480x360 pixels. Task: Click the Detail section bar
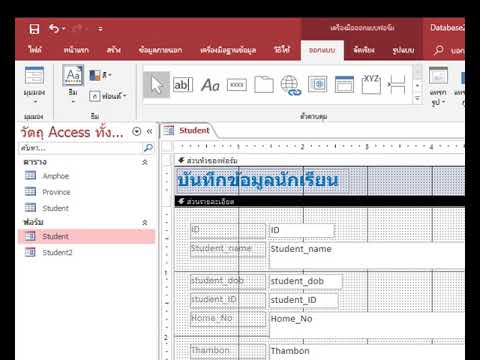319,201
